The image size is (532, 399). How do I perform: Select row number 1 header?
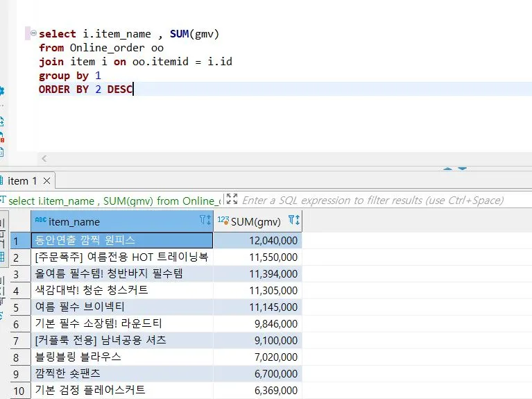click(20, 241)
